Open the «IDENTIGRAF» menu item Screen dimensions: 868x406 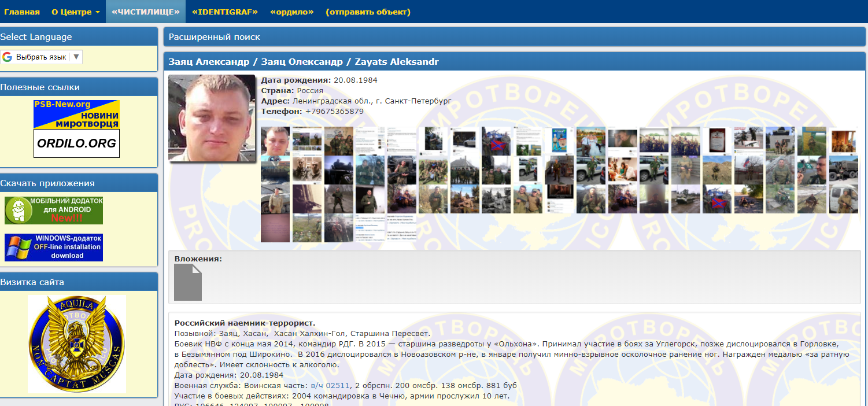224,12
